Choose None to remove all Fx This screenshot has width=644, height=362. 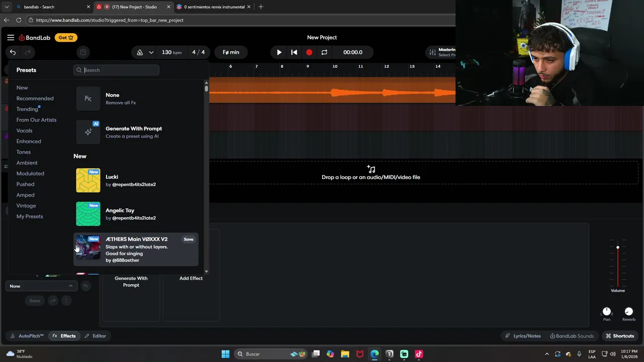pos(136,98)
